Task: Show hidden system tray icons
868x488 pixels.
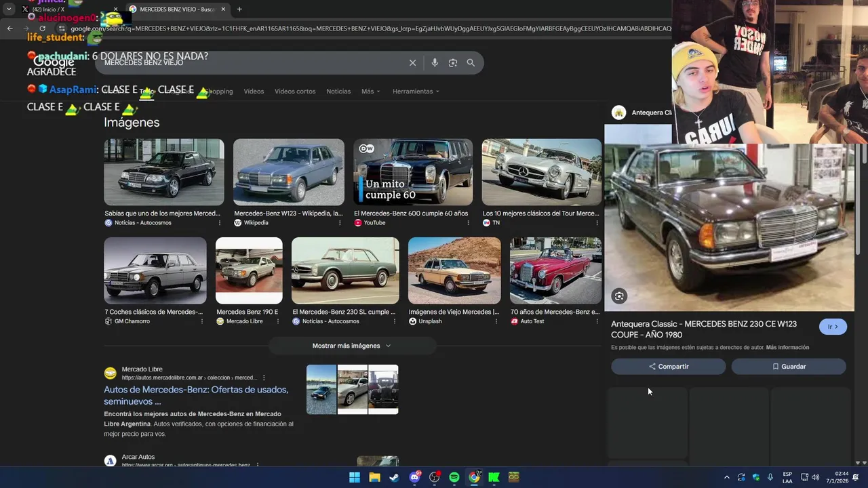Action: tap(727, 477)
